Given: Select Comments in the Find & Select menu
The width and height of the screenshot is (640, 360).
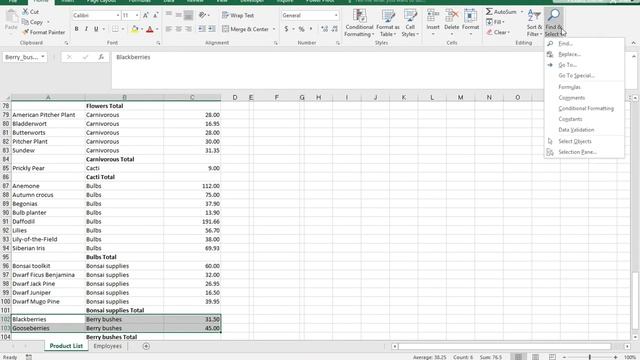Looking at the screenshot, I should click(584, 98).
